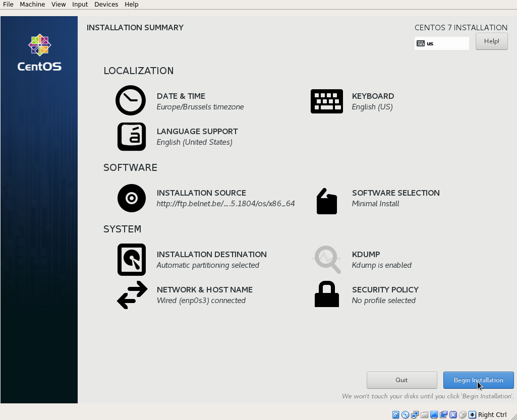Click the optical drive status icon
The image size is (517, 420).
405,414
